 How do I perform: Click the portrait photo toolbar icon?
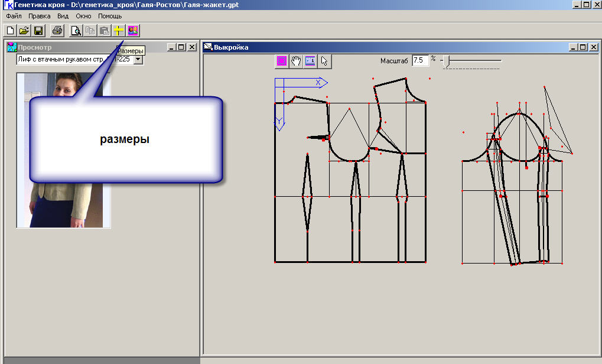[133, 31]
